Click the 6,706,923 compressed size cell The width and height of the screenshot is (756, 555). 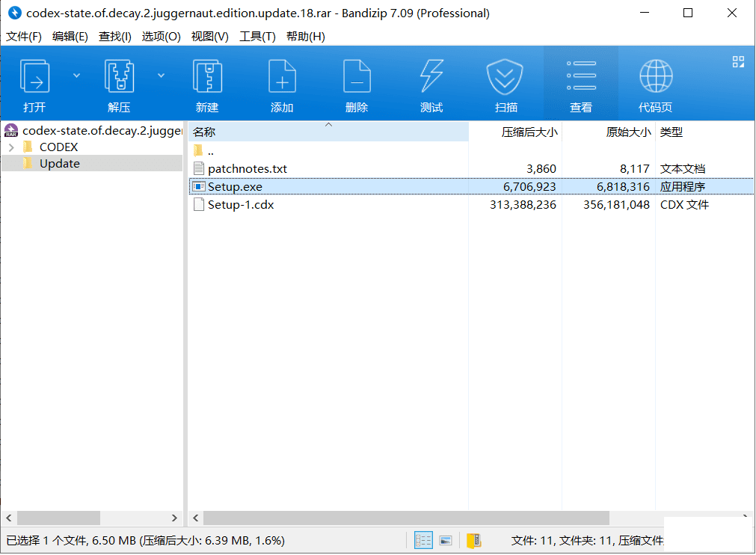[529, 186]
